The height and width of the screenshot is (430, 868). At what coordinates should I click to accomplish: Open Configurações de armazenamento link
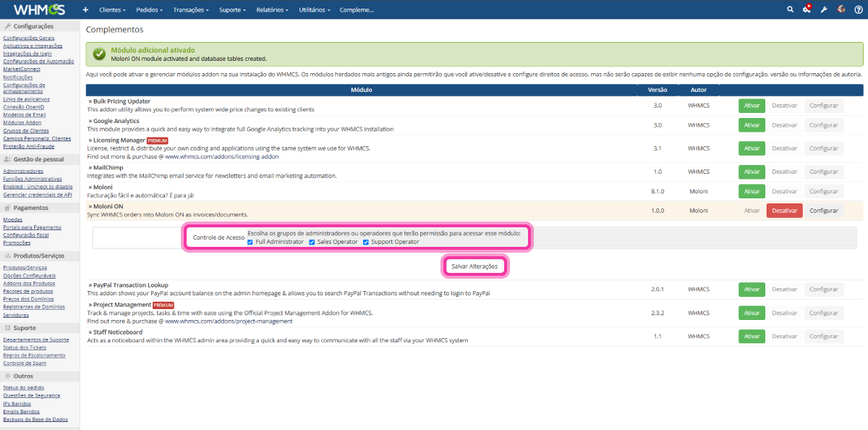coord(24,88)
